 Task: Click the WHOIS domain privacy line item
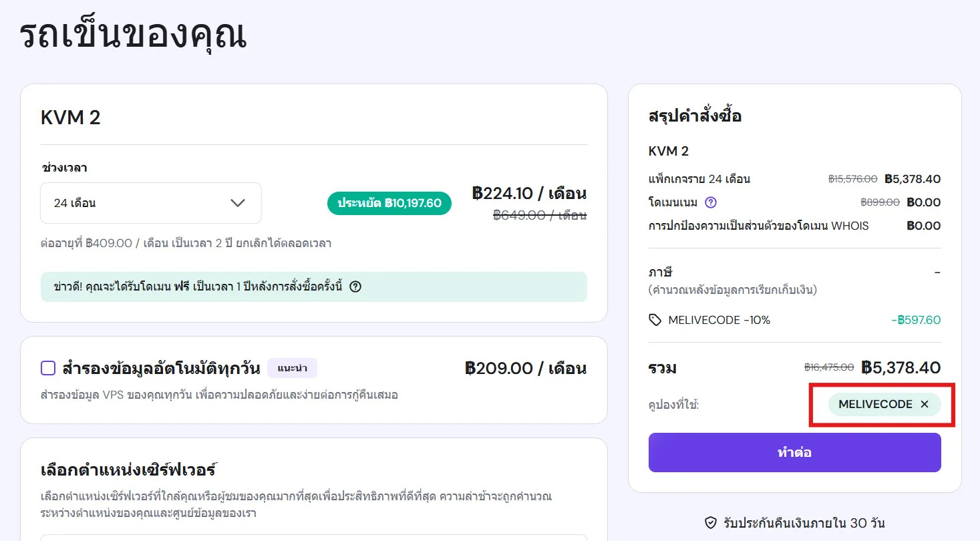click(758, 225)
